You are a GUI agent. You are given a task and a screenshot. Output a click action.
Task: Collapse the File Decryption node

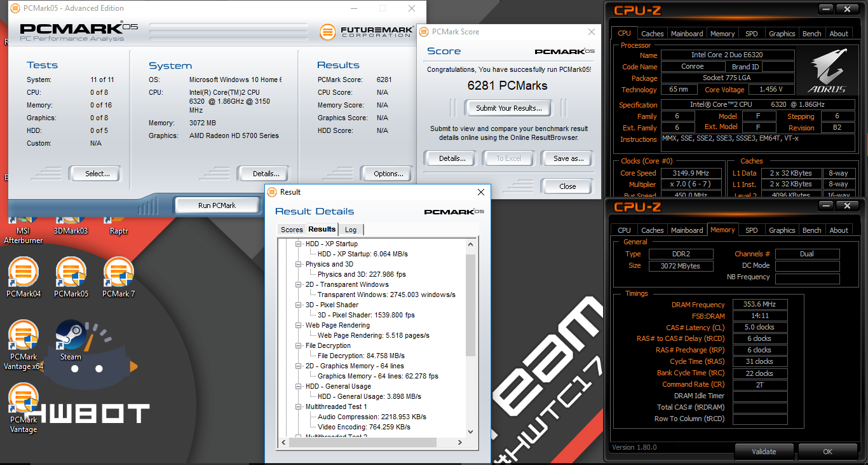[299, 345]
